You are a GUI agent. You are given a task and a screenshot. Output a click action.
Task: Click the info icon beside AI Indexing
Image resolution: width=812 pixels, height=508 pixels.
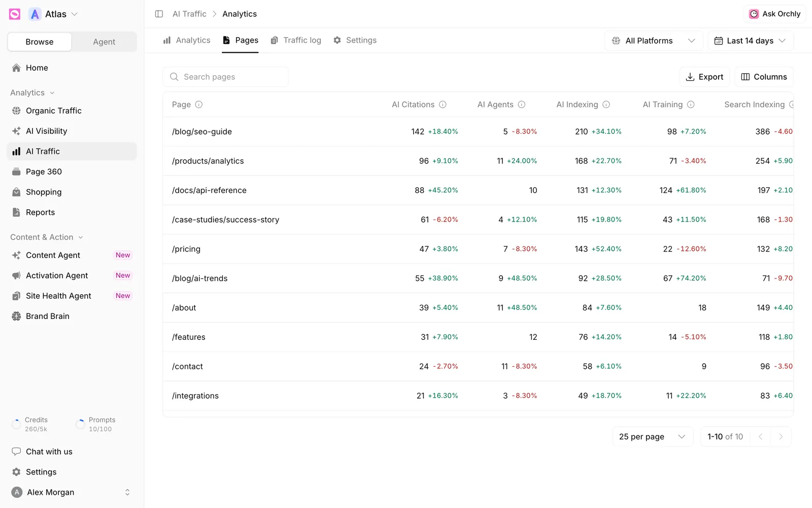click(606, 105)
